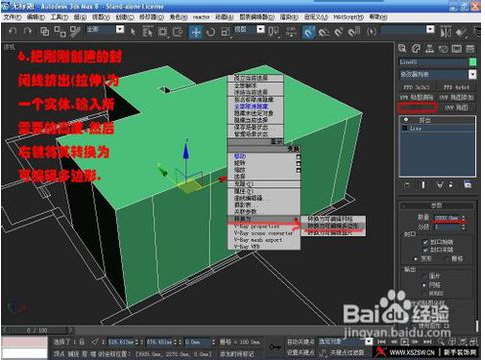Switch to the Display command panel tab
485x360 pixels.
point(457,49)
